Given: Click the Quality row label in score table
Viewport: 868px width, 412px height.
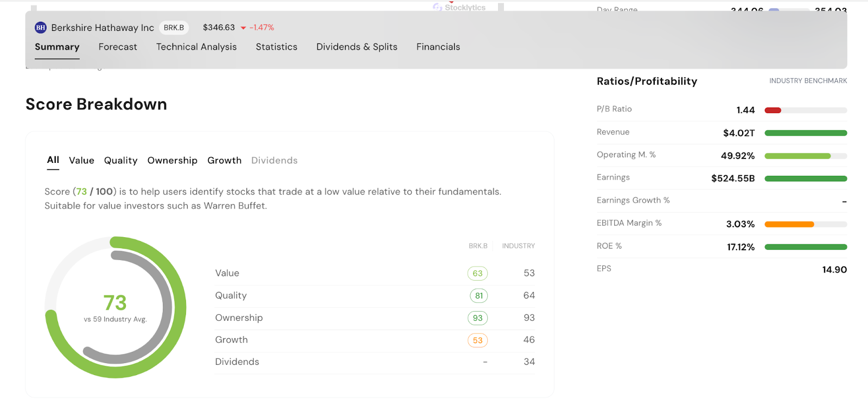Looking at the screenshot, I should [x=231, y=296].
